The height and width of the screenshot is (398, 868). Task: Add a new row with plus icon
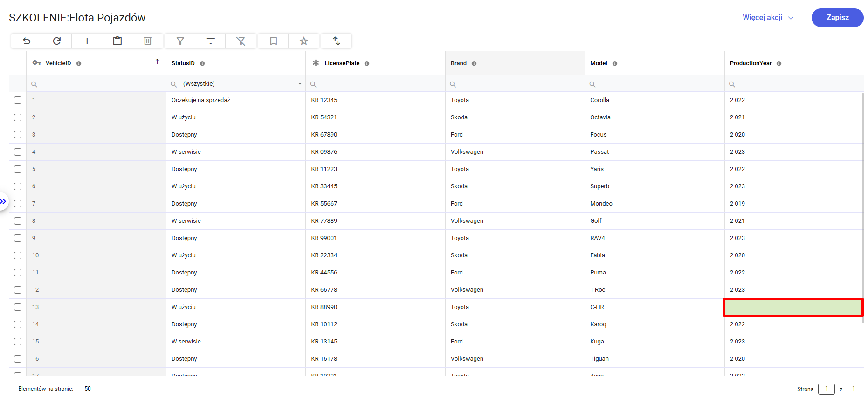point(87,41)
